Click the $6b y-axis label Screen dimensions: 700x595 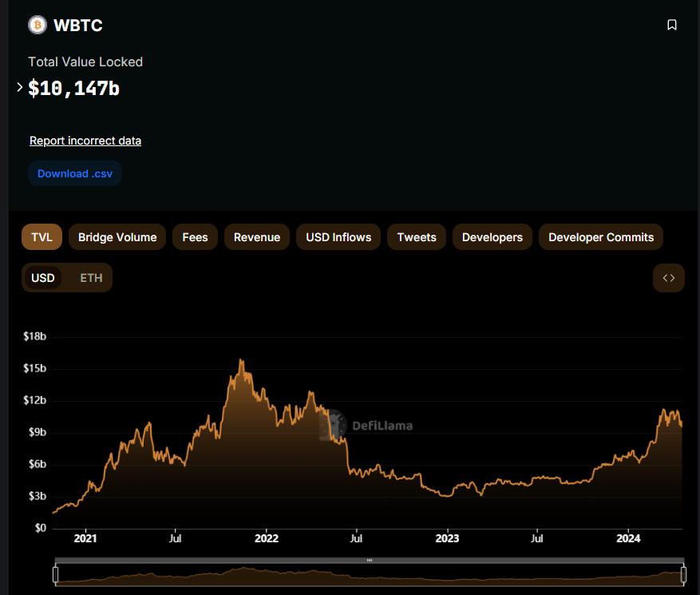[x=38, y=464]
